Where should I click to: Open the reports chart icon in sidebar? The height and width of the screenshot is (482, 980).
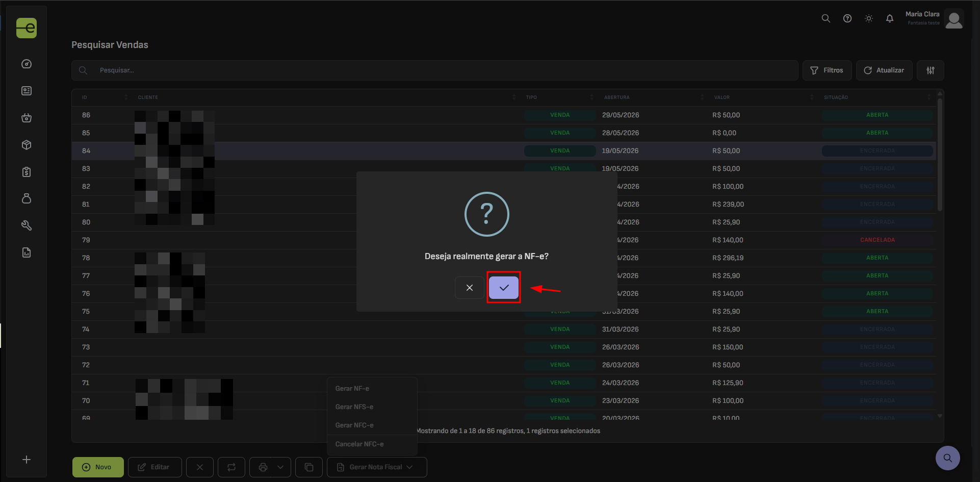[27, 252]
